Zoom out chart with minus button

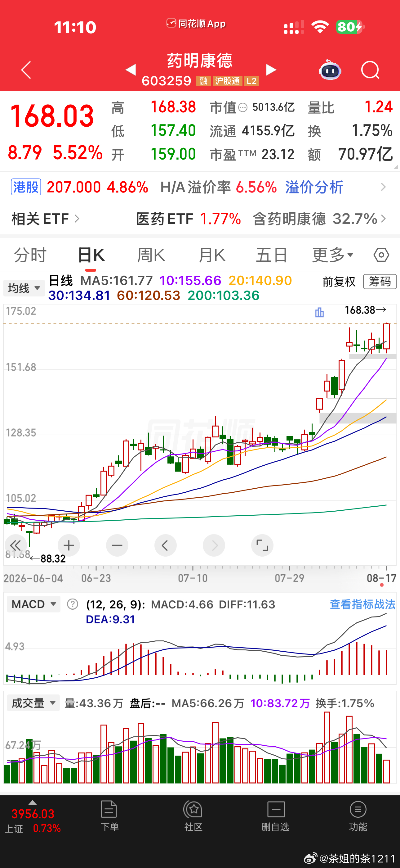coord(117,545)
